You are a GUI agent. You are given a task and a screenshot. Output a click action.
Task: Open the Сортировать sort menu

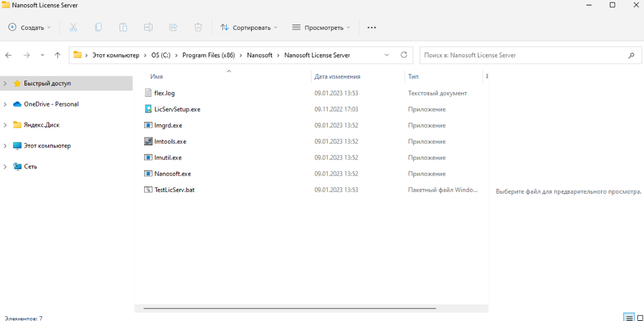coord(249,27)
